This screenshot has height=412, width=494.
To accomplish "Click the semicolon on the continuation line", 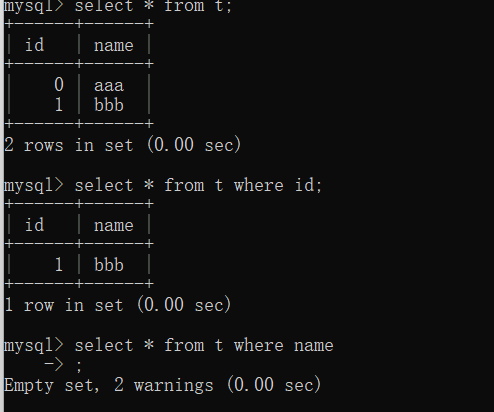I will (79, 367).
